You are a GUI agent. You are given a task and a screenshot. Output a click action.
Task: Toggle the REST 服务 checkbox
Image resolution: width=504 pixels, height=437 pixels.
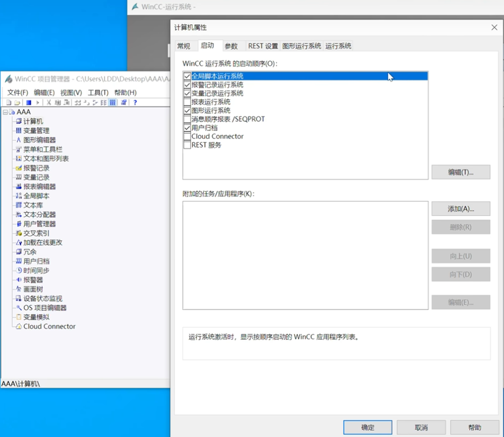(x=187, y=145)
